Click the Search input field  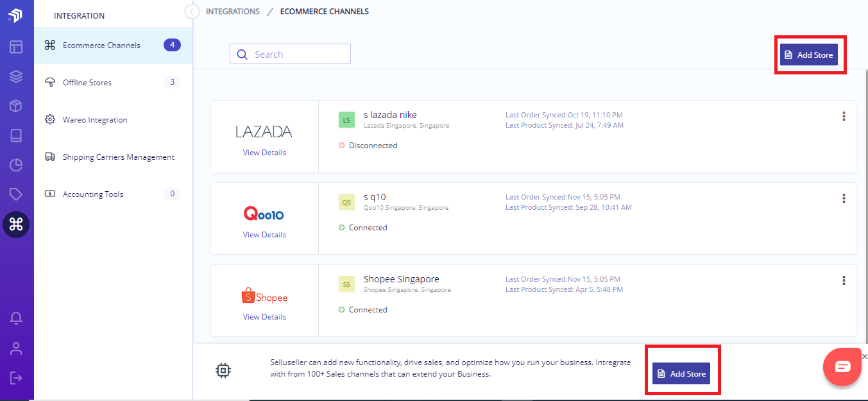pyautogui.click(x=290, y=55)
